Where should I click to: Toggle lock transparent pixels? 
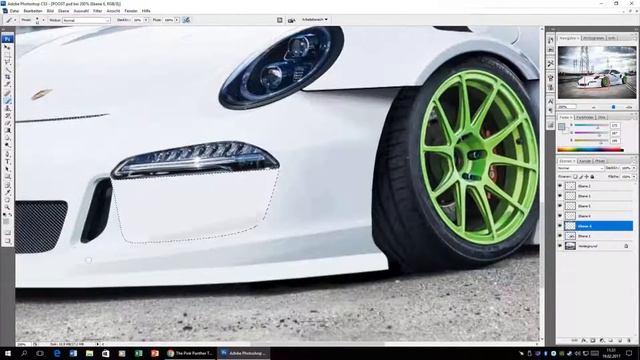(x=575, y=177)
